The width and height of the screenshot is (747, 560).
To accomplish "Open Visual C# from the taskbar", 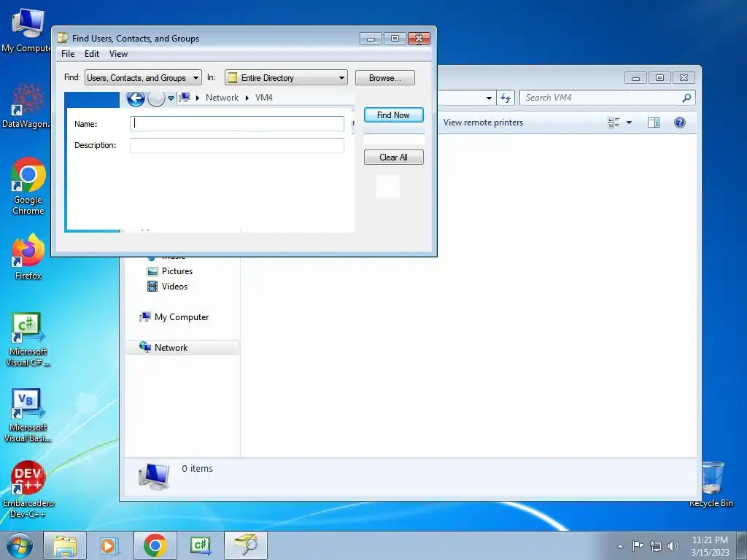I will [200, 545].
